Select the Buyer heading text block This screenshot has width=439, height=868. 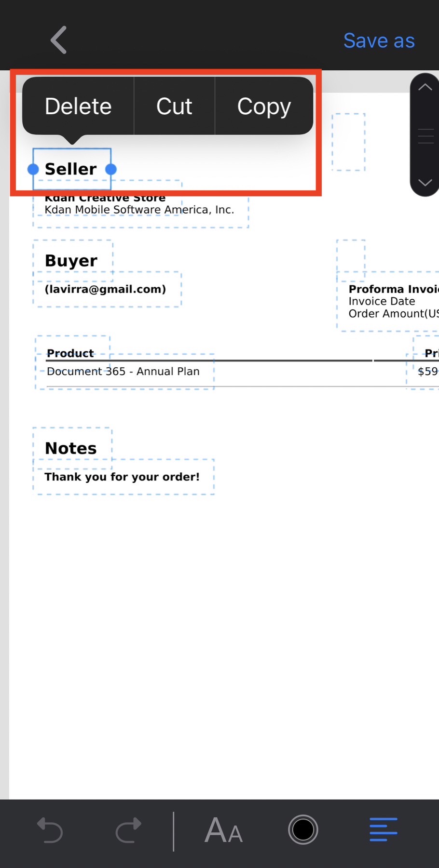(72, 260)
